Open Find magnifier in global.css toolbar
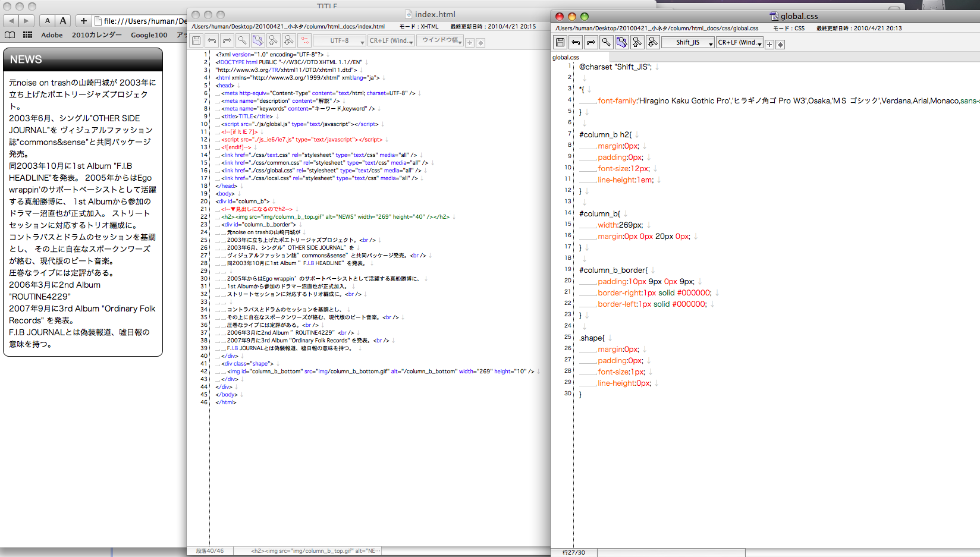 tap(607, 42)
